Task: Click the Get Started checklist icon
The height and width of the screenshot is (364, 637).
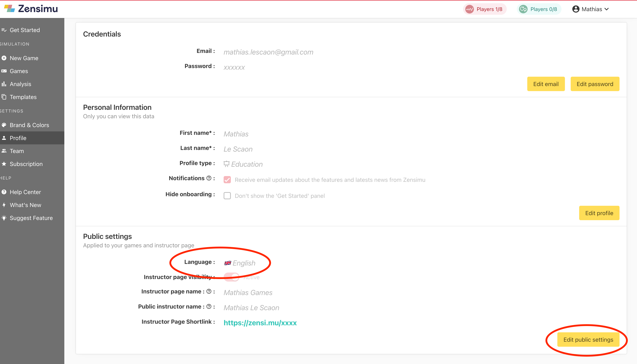Action: (4, 30)
